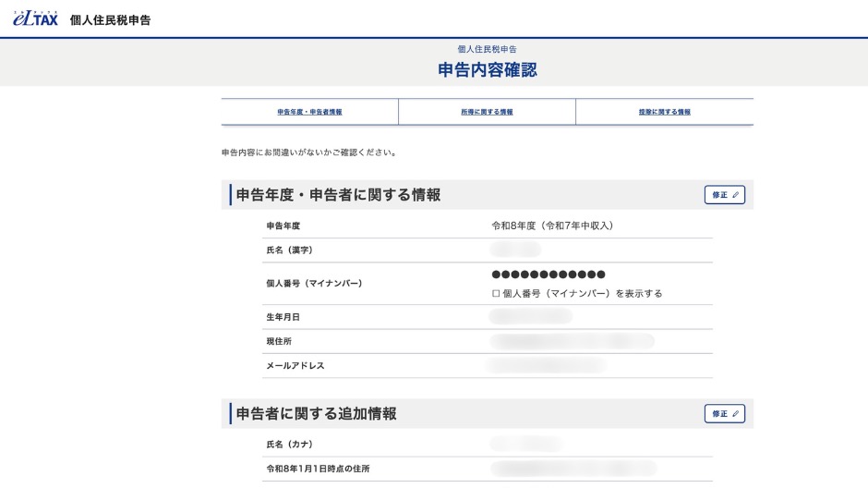Viewport: 868px width, 488px height.
Task: Click the 個人住民税申告 title next to the logo
Action: [110, 19]
